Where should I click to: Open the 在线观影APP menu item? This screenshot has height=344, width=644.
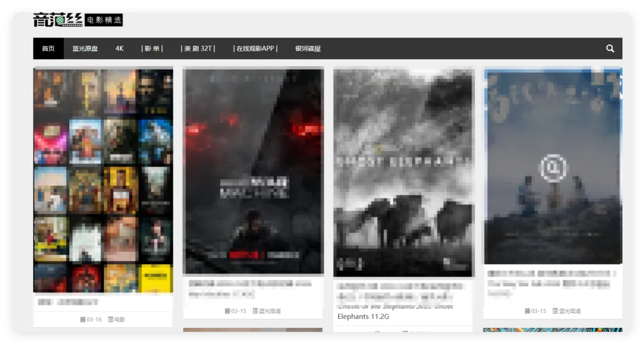point(255,48)
